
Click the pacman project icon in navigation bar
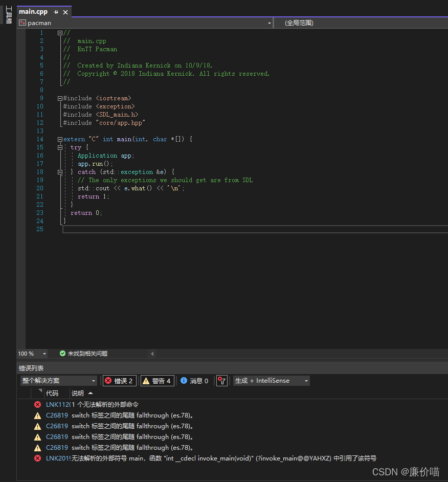[23, 23]
